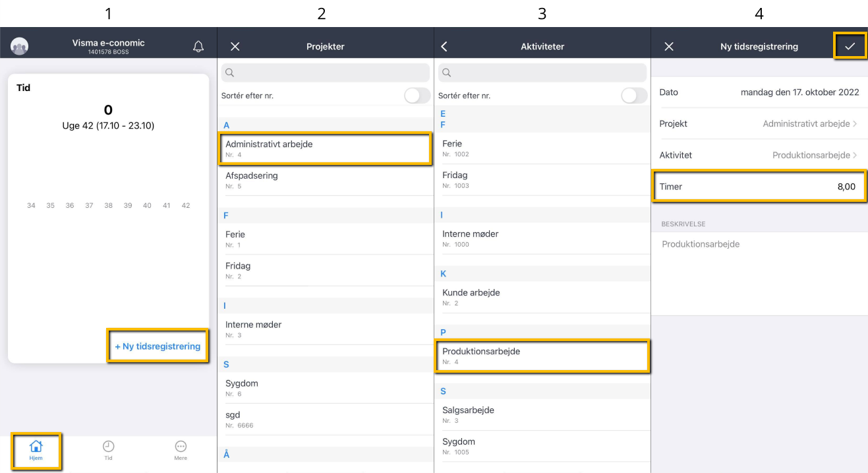Switch to the Tid clock tab
868x473 pixels.
tap(108, 451)
